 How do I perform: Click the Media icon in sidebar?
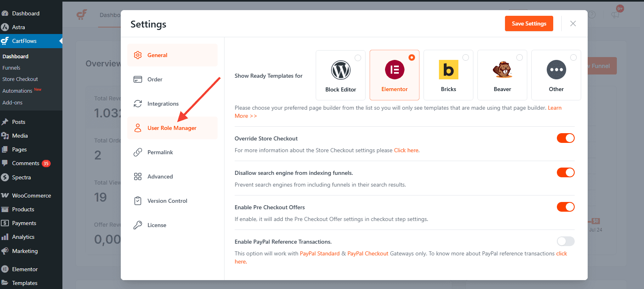pyautogui.click(x=5, y=136)
